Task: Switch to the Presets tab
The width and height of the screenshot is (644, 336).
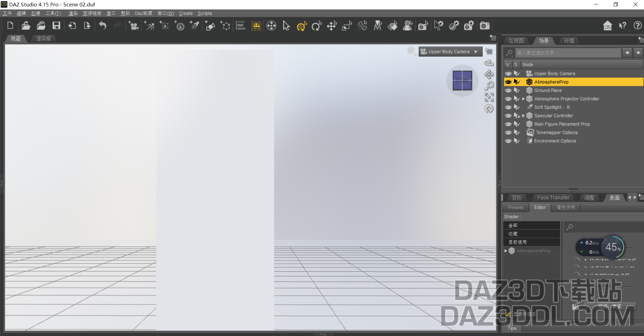Action: (515, 207)
